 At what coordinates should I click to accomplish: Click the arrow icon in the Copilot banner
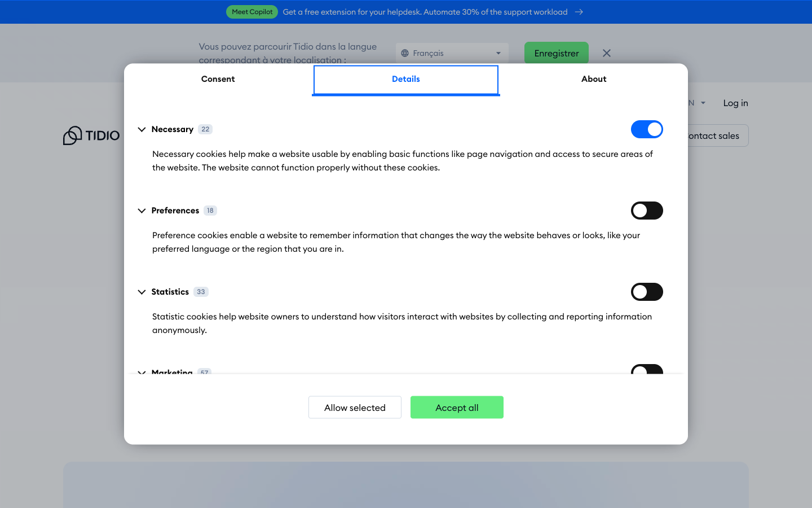[x=579, y=11]
